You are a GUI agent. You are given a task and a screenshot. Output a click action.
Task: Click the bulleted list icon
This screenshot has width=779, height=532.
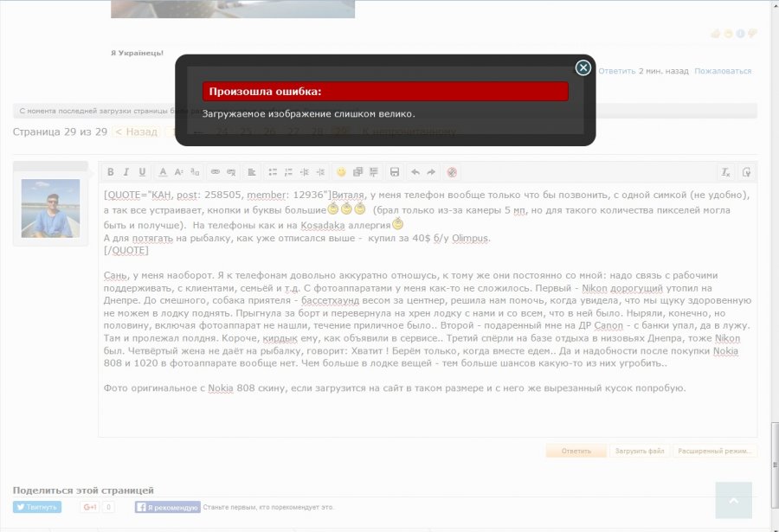[273, 172]
